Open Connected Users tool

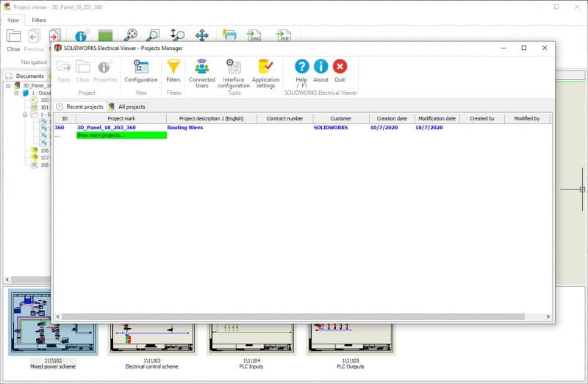202,71
